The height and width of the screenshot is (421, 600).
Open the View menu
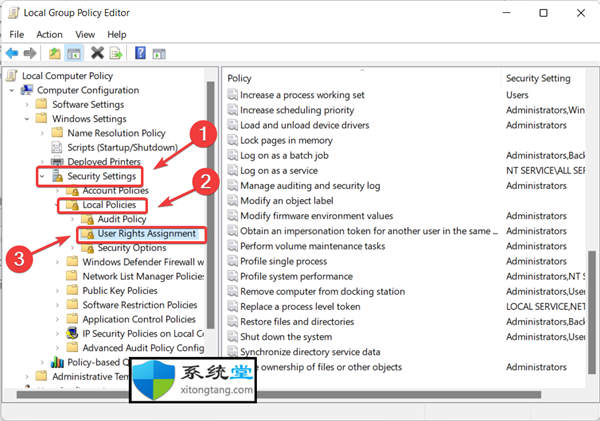tap(85, 34)
